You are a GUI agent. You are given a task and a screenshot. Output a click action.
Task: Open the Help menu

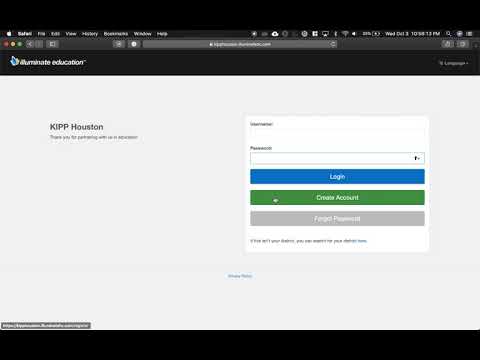tap(162, 34)
